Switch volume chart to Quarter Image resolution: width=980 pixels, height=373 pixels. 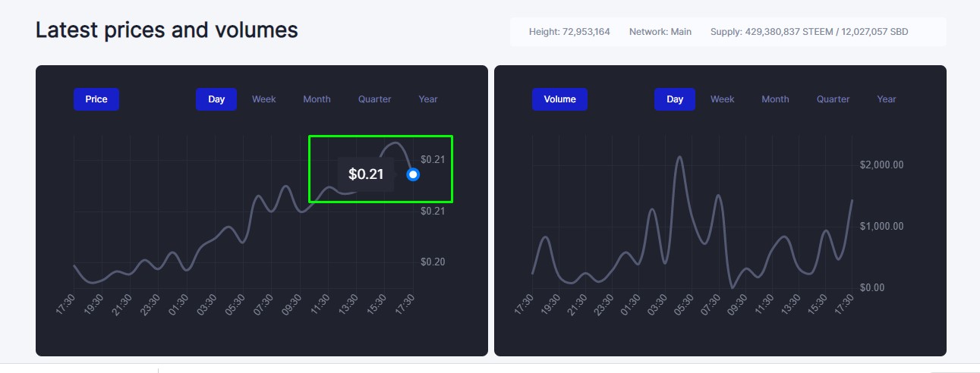tap(833, 99)
